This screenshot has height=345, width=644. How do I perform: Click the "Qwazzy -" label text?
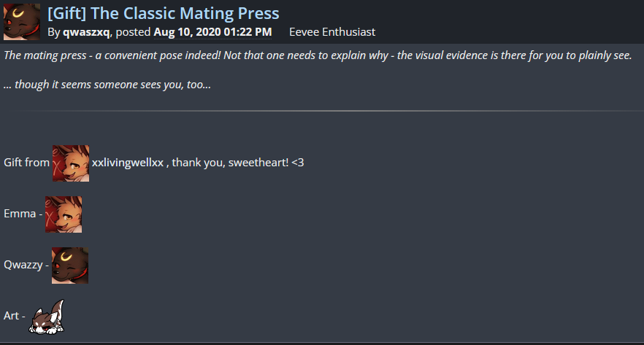coord(26,265)
